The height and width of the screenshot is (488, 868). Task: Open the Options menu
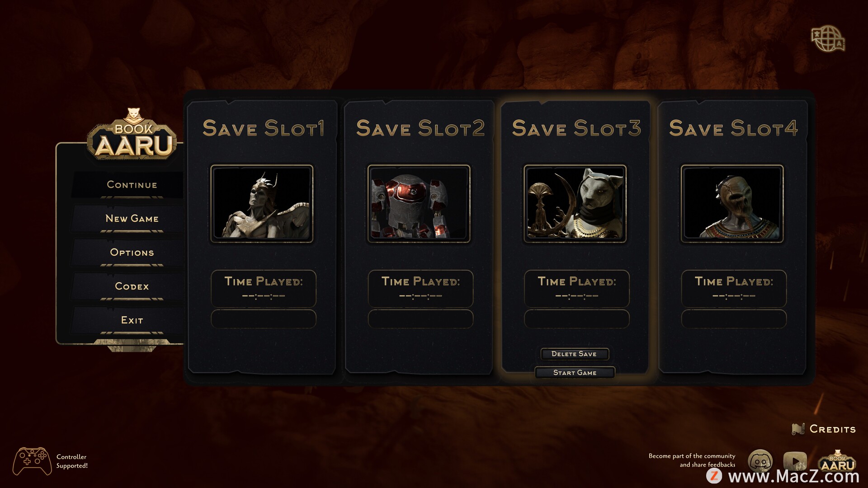click(x=132, y=253)
